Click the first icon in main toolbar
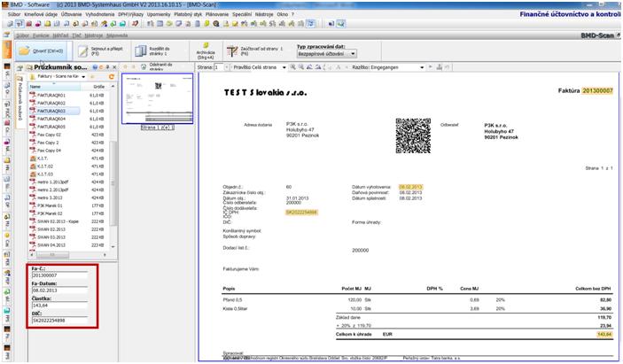Screen dimensions: 623x364 click(x=11, y=24)
